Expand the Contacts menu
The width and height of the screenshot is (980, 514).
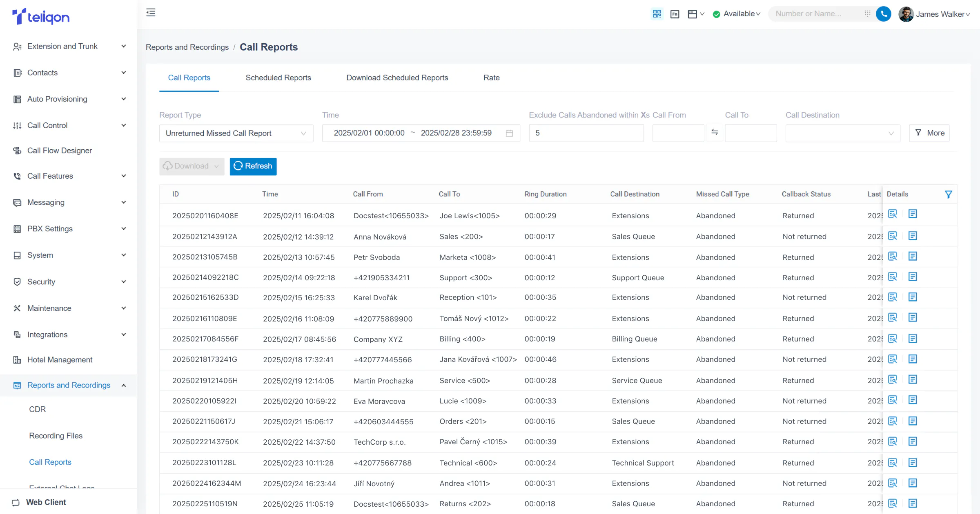[x=69, y=73]
